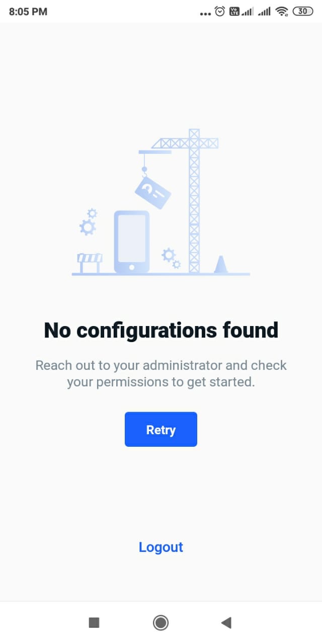Tap the circular home navigation icon
Image resolution: width=322 pixels, height=644 pixels.
pos(161,623)
